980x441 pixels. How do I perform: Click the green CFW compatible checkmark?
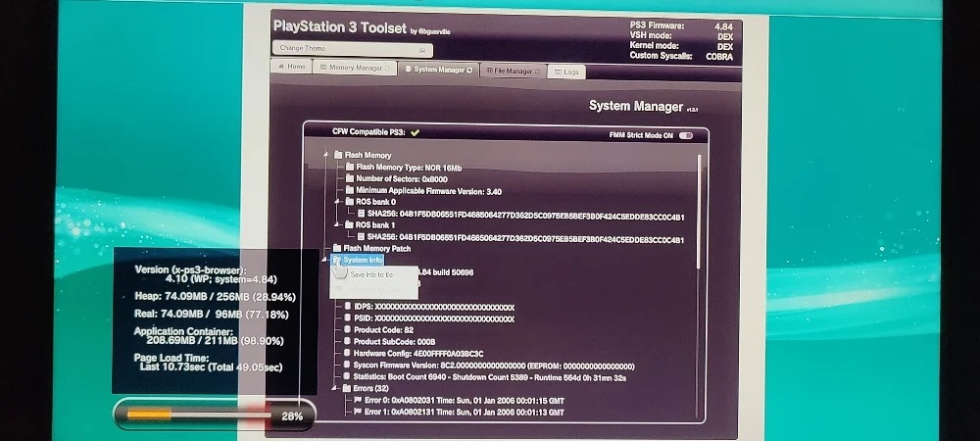click(x=415, y=132)
